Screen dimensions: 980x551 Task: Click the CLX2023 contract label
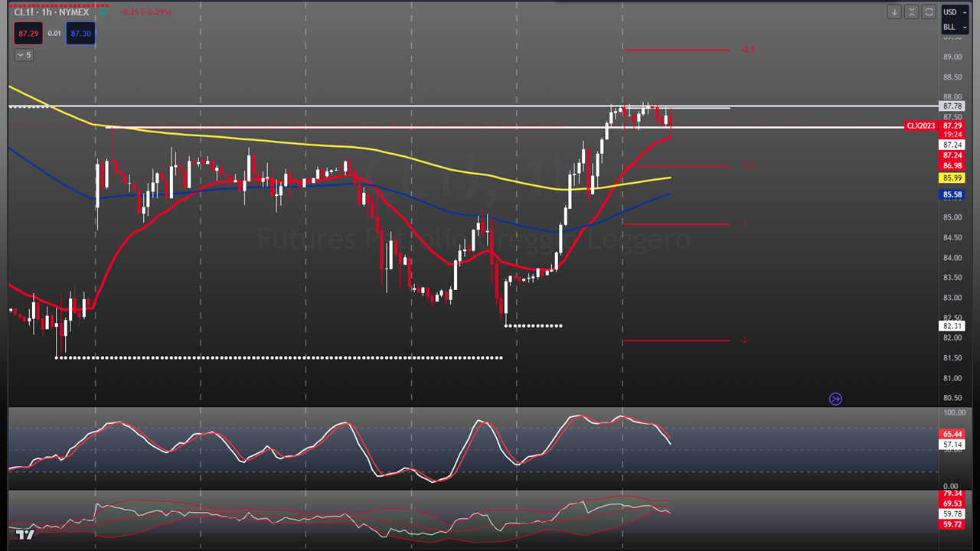[921, 126]
